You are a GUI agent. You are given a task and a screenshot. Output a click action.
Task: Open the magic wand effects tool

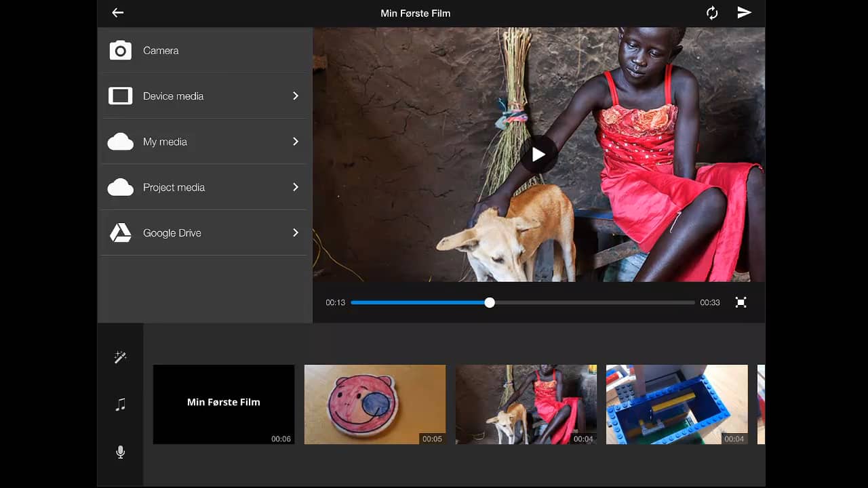[120, 357]
